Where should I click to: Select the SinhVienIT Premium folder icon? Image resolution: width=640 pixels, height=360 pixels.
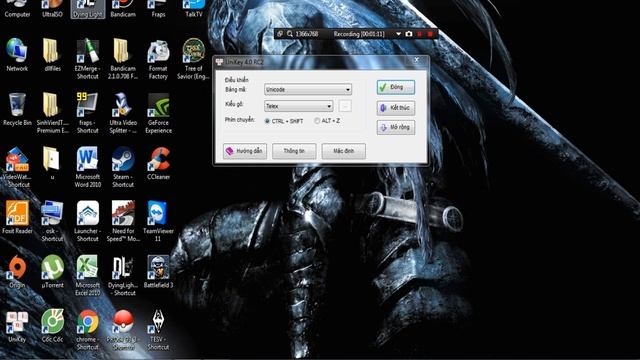point(52,113)
